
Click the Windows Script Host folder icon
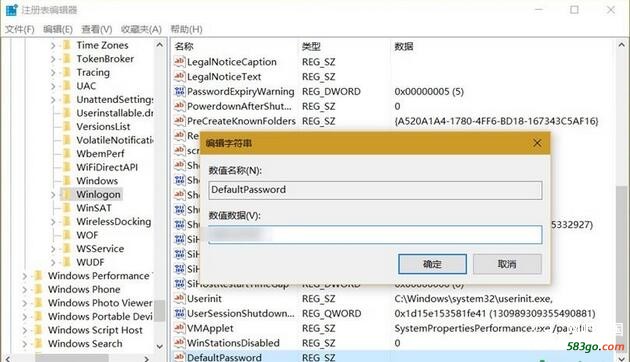[39, 330]
